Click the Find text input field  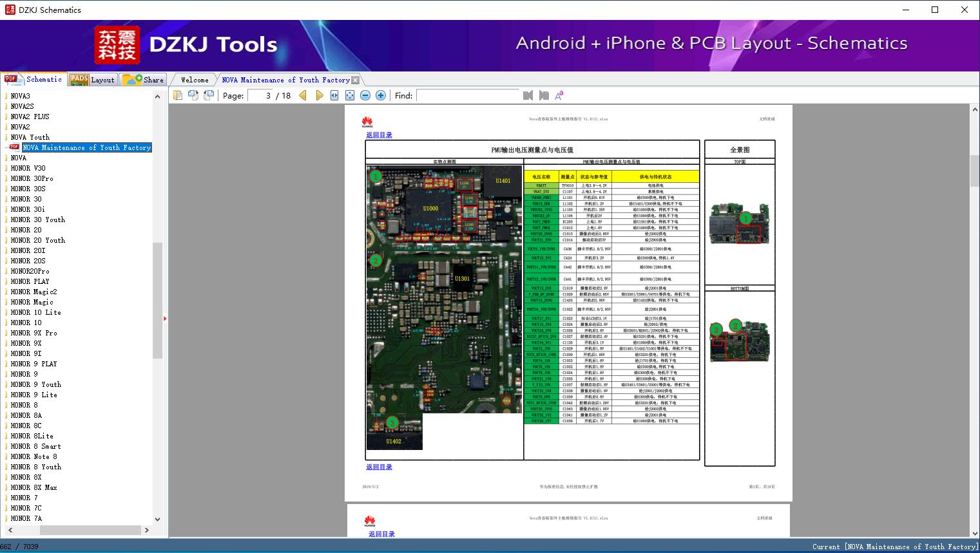click(467, 95)
